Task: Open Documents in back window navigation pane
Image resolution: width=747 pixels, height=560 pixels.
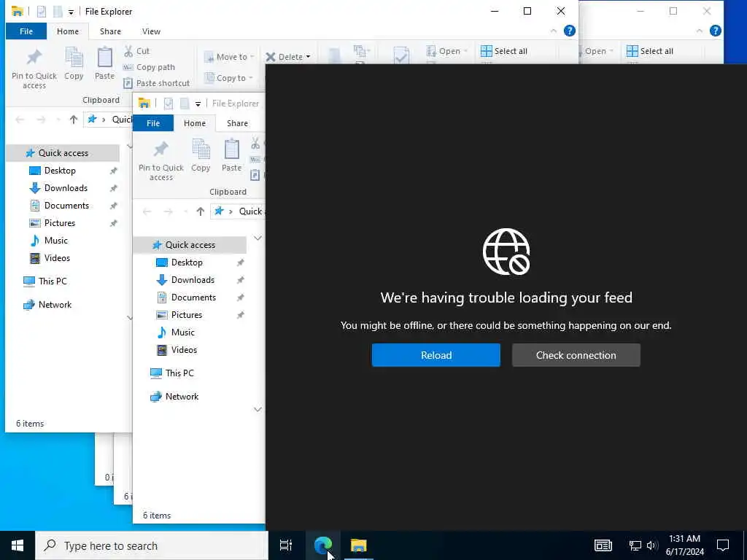Action: click(x=66, y=206)
